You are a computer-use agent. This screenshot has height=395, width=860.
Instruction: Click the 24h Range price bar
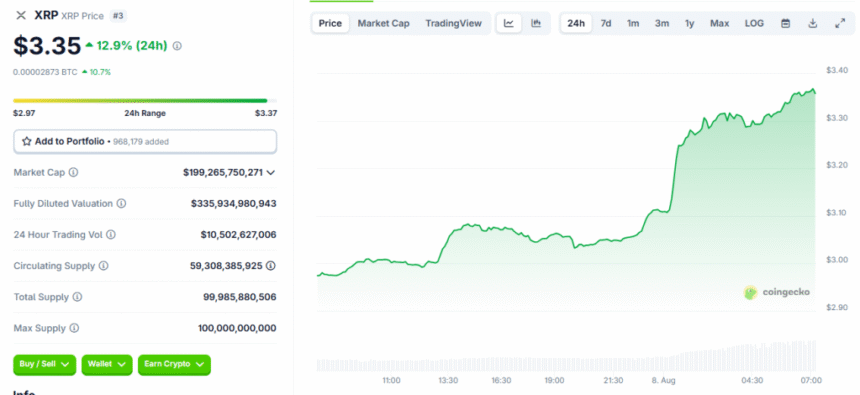tap(145, 101)
